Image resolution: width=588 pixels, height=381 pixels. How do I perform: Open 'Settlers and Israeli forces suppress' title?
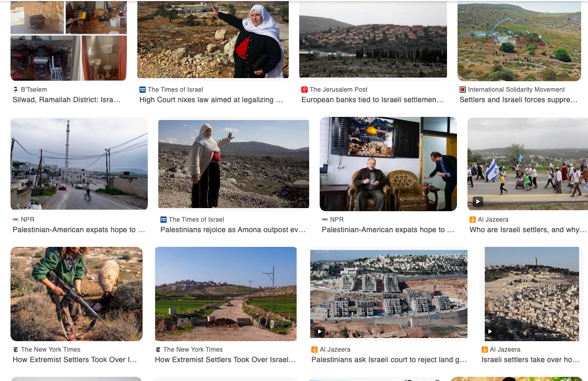click(518, 100)
